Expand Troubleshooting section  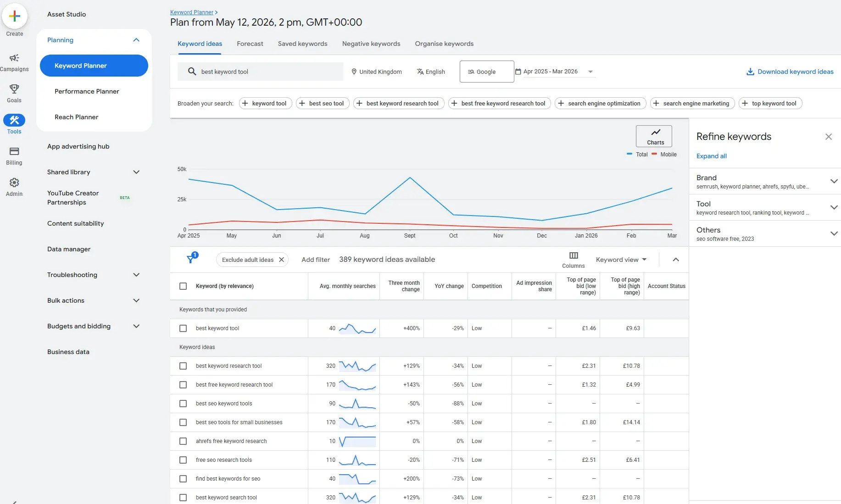click(x=136, y=275)
